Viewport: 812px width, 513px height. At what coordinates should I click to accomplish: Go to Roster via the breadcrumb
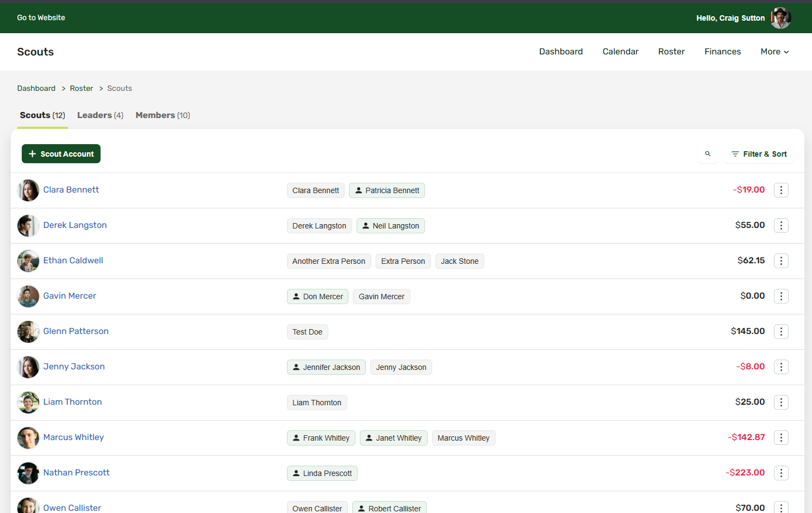(x=82, y=88)
